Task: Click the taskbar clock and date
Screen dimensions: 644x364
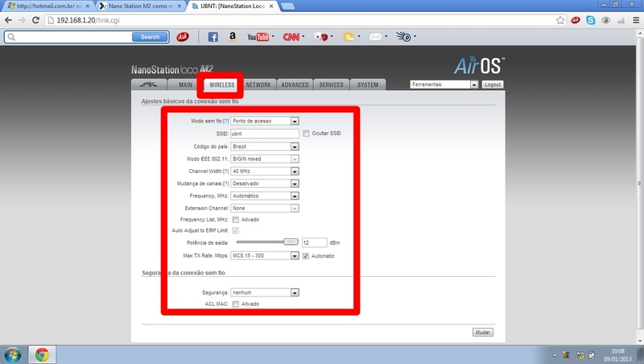Action: [617, 355]
